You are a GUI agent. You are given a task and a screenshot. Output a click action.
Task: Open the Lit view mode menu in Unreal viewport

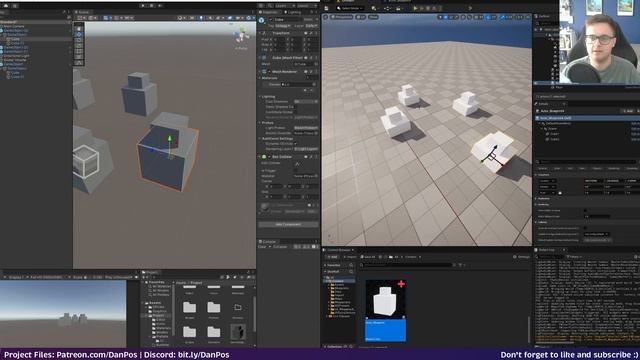361,17
